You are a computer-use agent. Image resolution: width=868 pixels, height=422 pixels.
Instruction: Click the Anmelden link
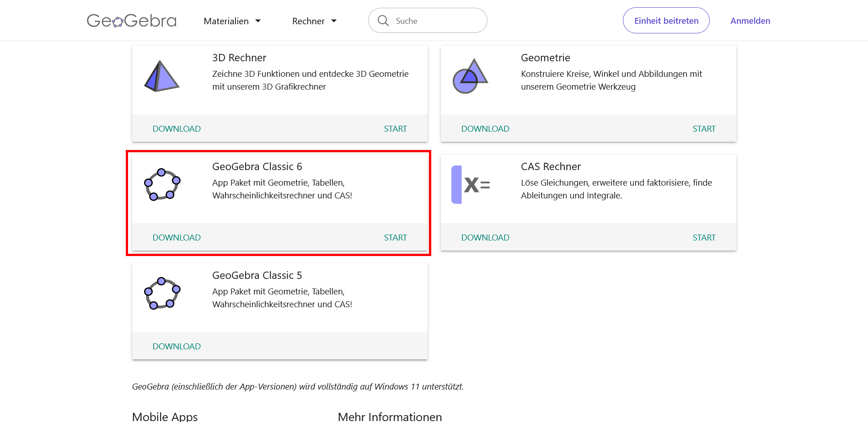tap(750, 21)
